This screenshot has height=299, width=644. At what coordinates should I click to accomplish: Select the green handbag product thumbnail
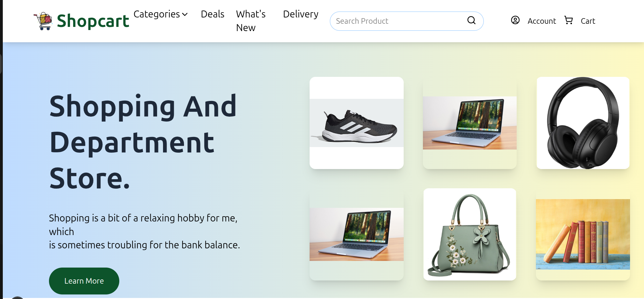click(x=469, y=234)
